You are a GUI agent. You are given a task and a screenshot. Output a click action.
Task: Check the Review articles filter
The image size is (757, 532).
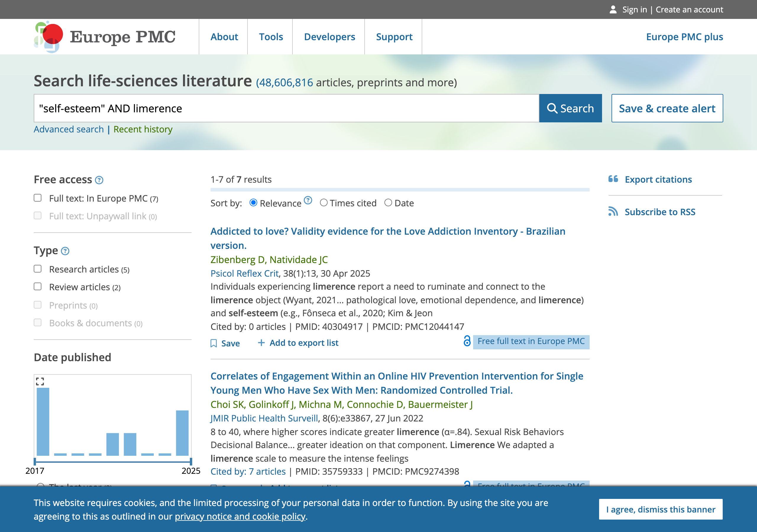coord(38,287)
